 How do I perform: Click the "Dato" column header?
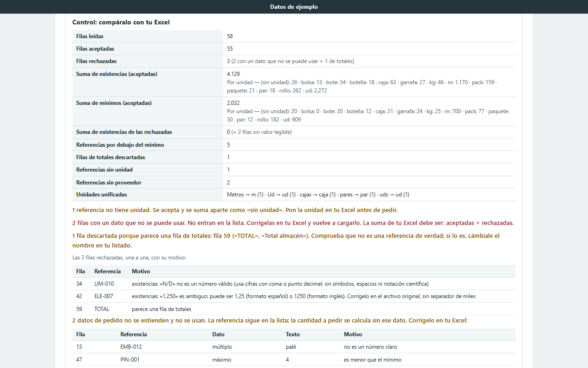(218, 334)
